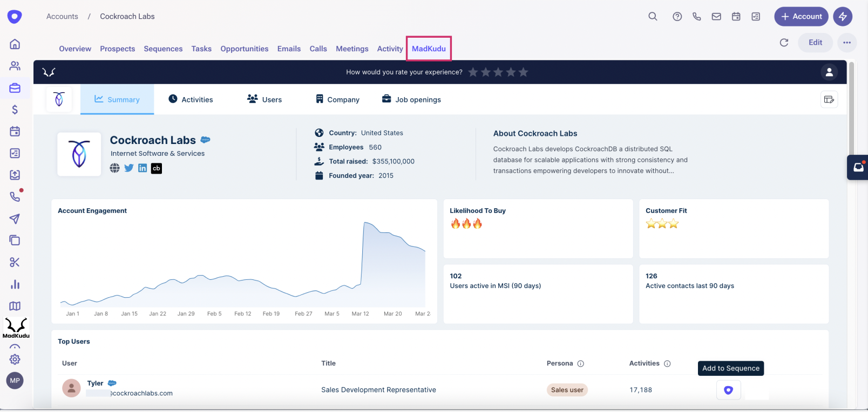Click the floating inbox widget on right edge
This screenshot has width=868, height=412.
point(858,167)
